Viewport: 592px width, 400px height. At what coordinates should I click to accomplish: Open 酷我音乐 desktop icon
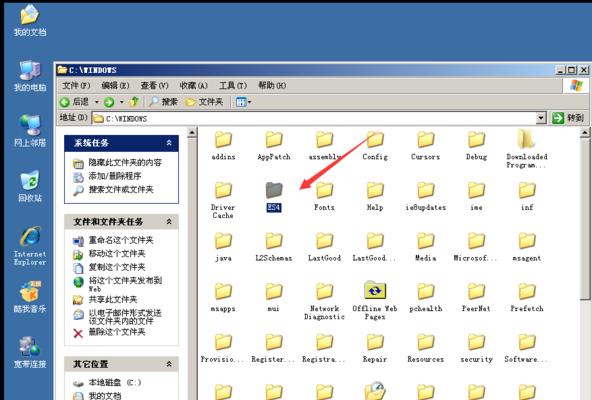tap(30, 297)
